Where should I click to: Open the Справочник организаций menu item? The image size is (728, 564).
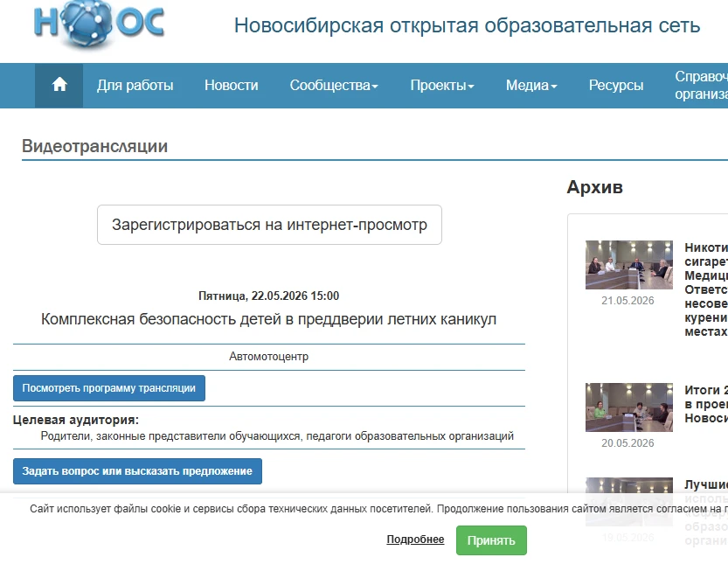click(x=701, y=86)
